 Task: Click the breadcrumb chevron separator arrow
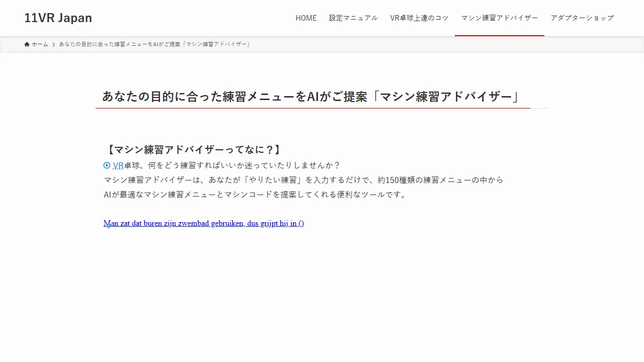click(53, 44)
